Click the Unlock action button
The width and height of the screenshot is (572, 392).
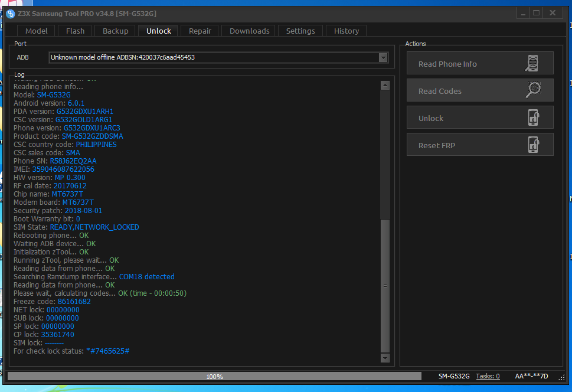(x=480, y=117)
